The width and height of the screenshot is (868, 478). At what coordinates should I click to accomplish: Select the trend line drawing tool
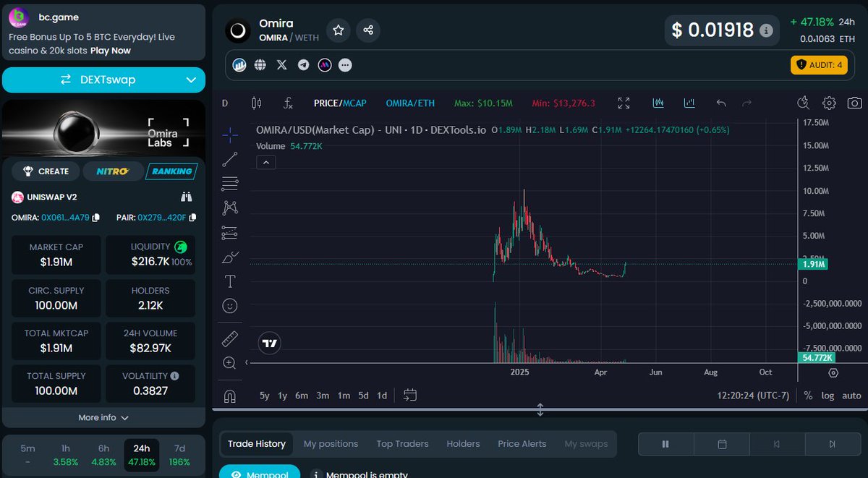[x=230, y=160]
